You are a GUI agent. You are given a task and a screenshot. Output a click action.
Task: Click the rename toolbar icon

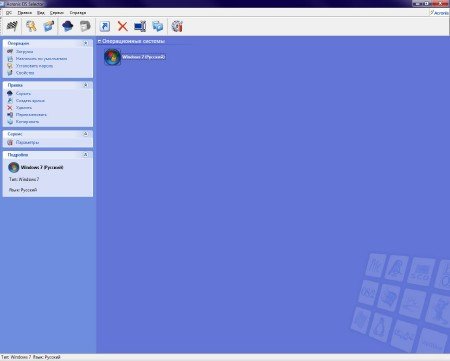(140, 26)
